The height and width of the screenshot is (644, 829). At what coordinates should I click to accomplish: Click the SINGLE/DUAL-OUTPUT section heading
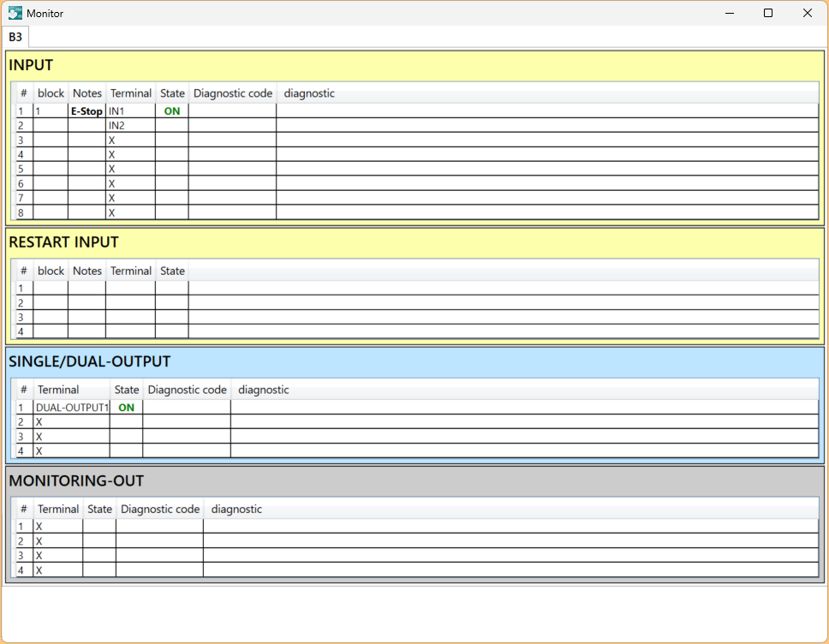[x=89, y=361]
